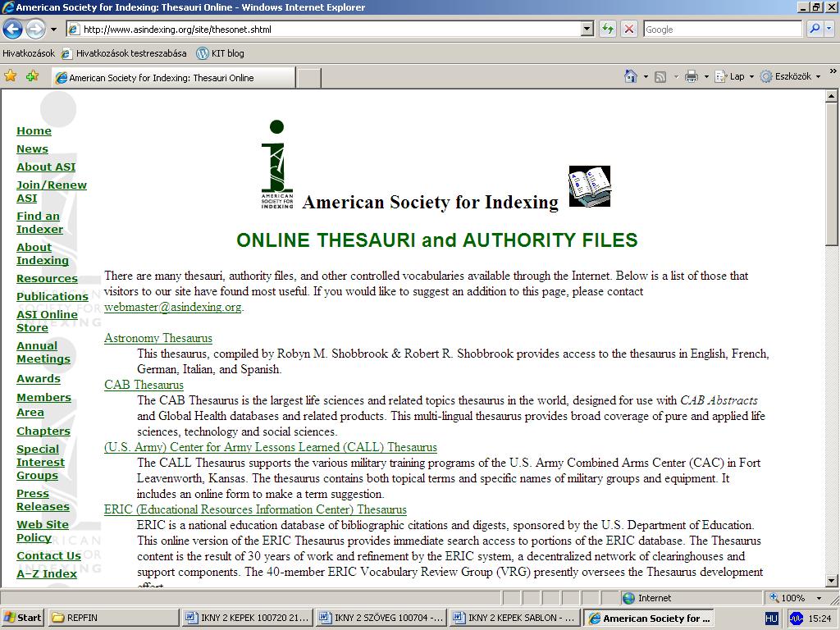This screenshot has width=840, height=630.
Task: Click the browser Back arrow button
Action: tap(13, 29)
